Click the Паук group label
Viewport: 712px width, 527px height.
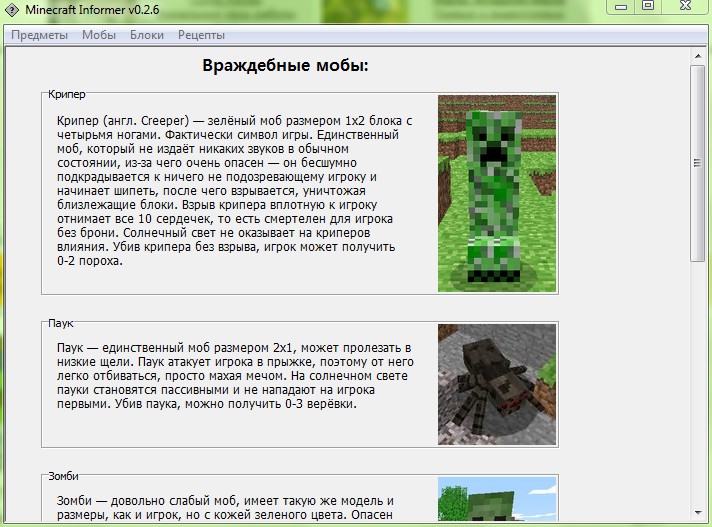(61, 323)
